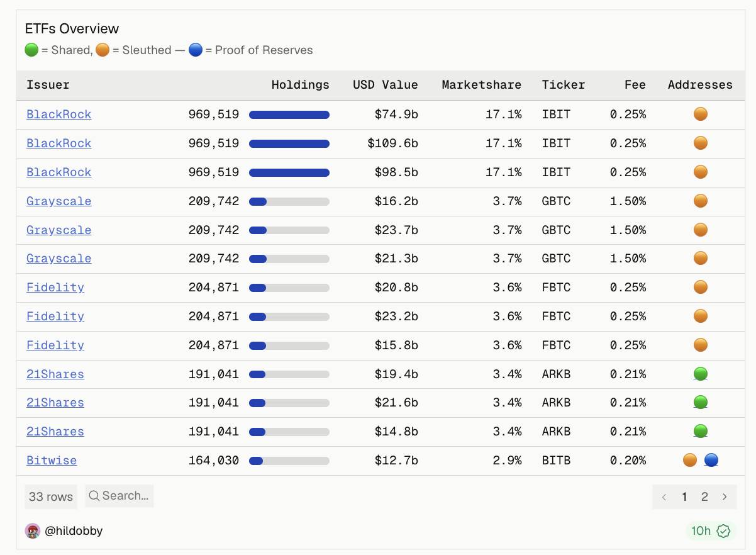
Task: Click orange Sleuthed icon in Fidelity $23.2b row
Action: click(x=700, y=316)
